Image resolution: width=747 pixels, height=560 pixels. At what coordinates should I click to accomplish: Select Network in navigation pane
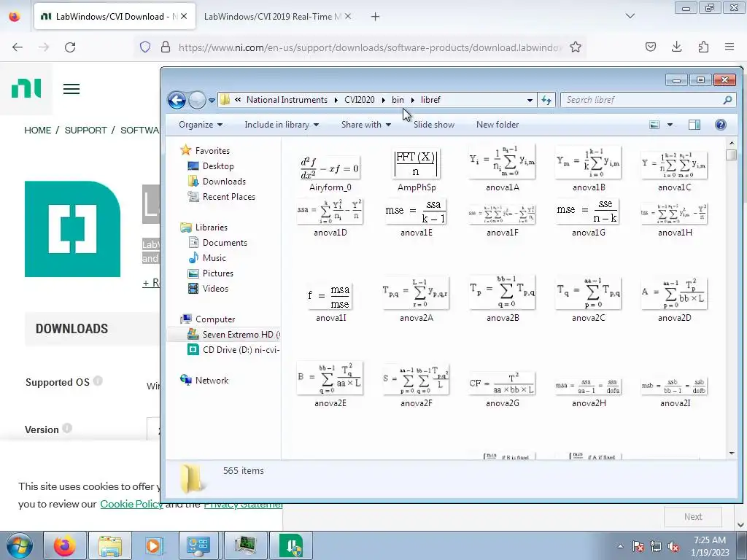(x=204, y=381)
